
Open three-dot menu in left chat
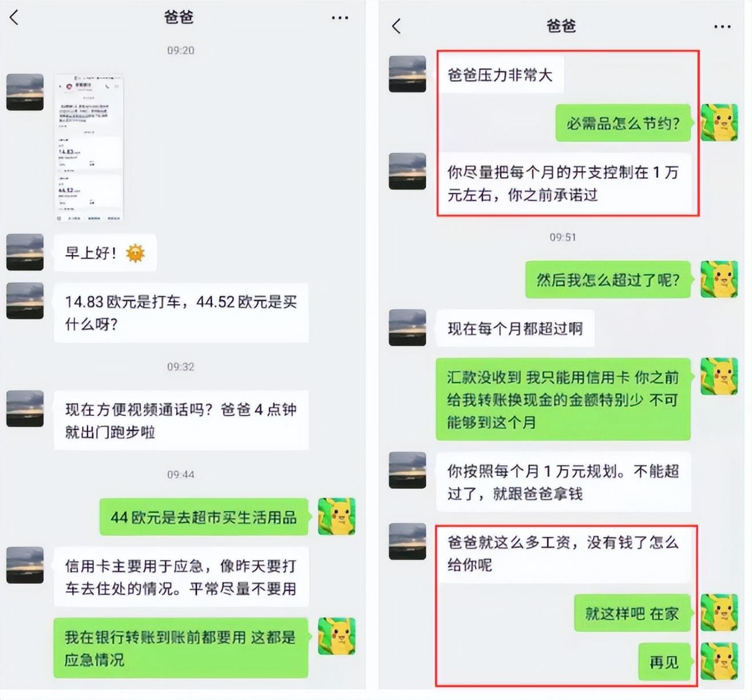tap(340, 18)
